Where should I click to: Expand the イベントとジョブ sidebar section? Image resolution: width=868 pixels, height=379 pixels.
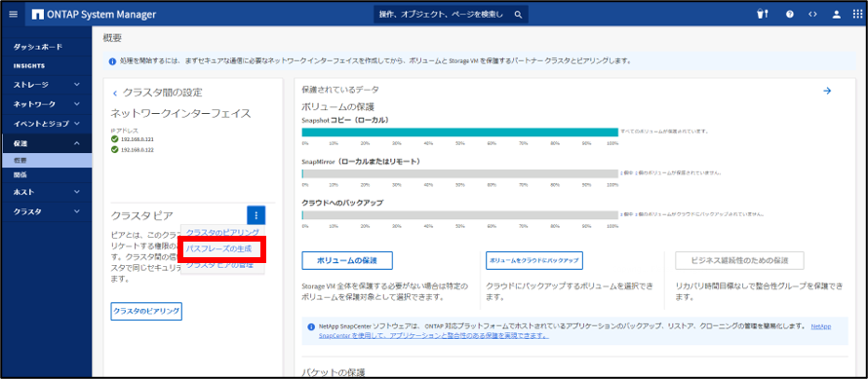pos(46,124)
